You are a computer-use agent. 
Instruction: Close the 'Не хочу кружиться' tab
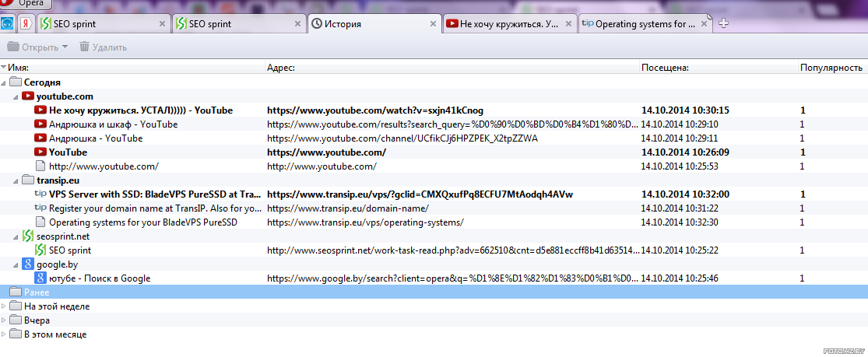coord(568,24)
